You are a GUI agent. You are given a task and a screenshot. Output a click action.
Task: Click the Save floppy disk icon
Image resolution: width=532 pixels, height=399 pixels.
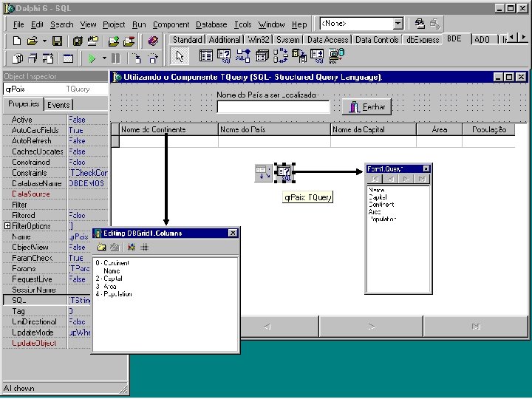[x=57, y=41]
